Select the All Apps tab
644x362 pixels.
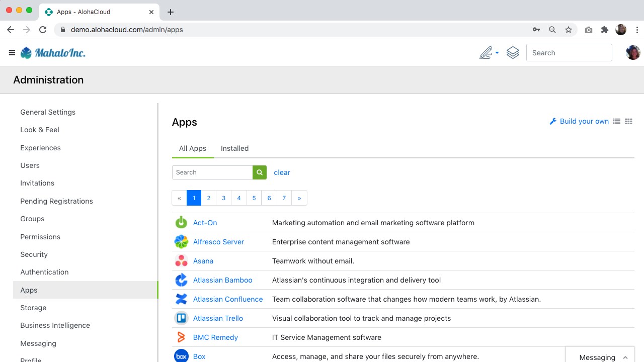pos(193,148)
